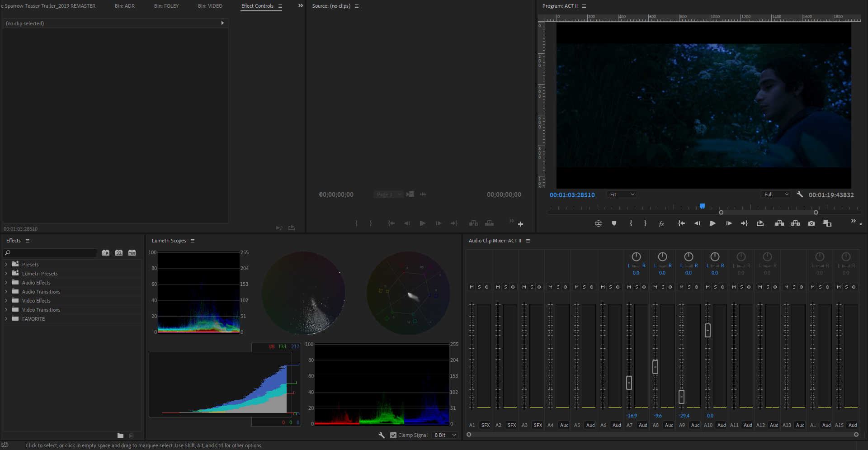Step forward one frame in Program monitor

(729, 223)
